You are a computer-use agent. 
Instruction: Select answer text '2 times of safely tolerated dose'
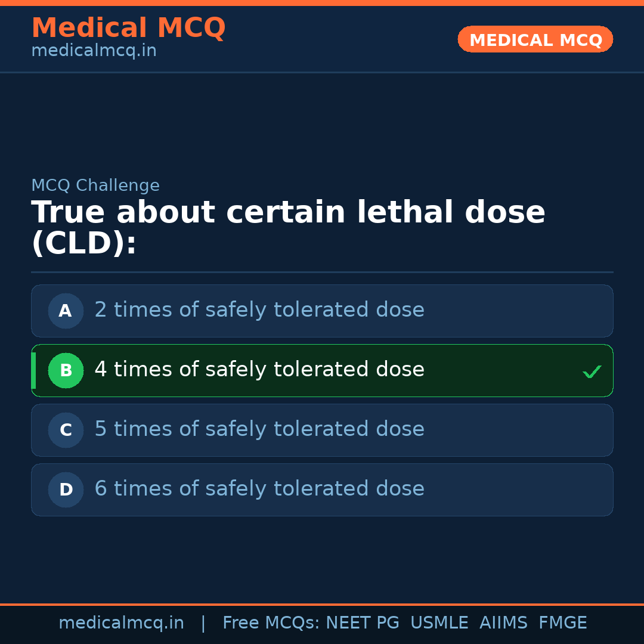point(259,310)
